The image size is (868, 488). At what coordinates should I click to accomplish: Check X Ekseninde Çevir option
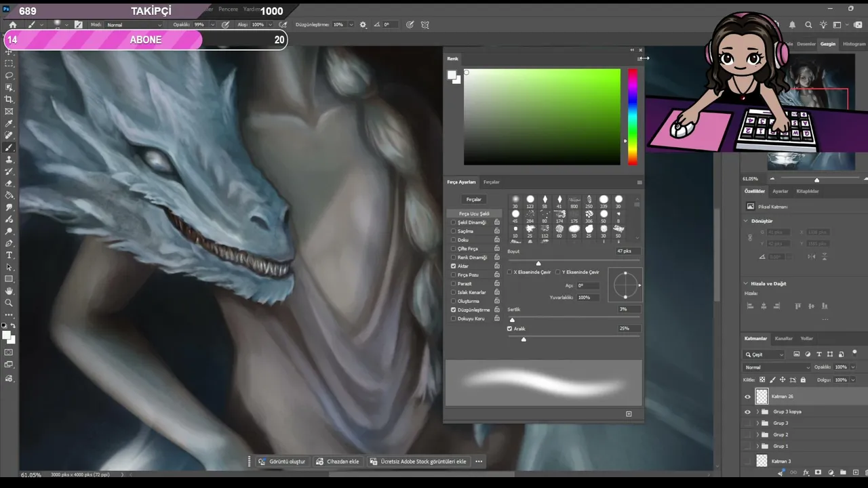[x=510, y=272]
